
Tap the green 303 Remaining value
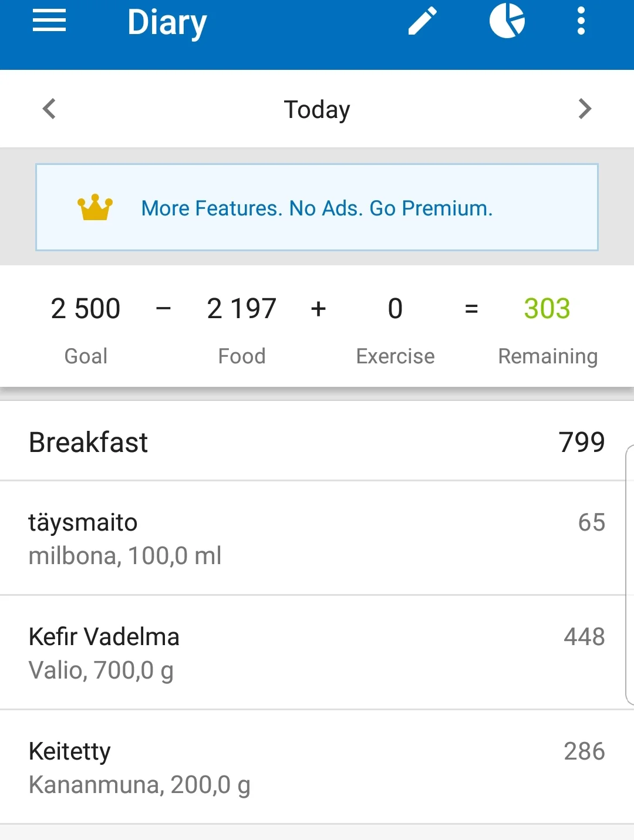tap(547, 309)
